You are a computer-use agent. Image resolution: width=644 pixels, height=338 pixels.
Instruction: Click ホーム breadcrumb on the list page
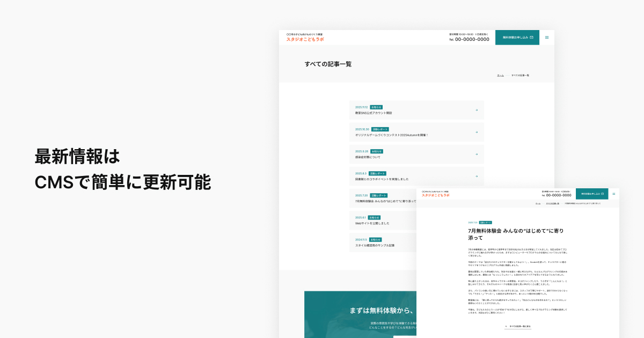[500, 75]
